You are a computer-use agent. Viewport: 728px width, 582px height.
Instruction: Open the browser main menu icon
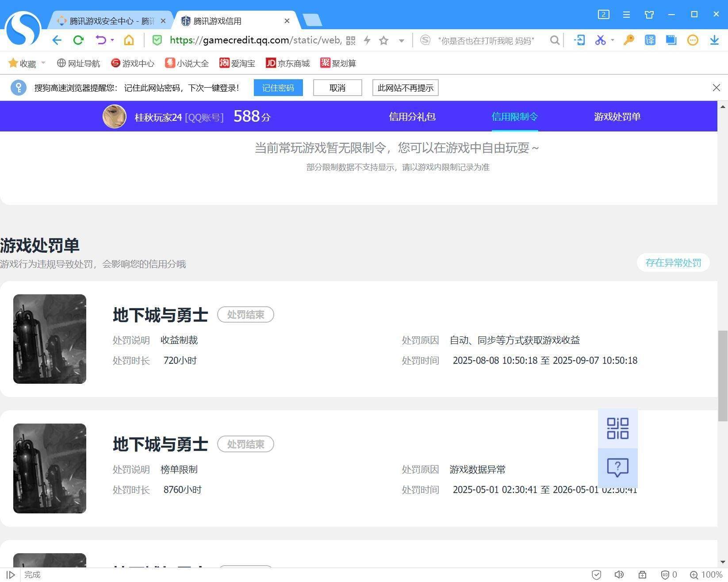(x=626, y=15)
